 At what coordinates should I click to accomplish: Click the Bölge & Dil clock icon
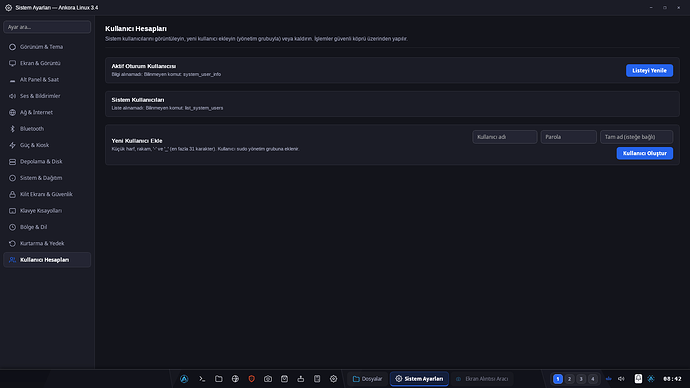(x=12, y=227)
